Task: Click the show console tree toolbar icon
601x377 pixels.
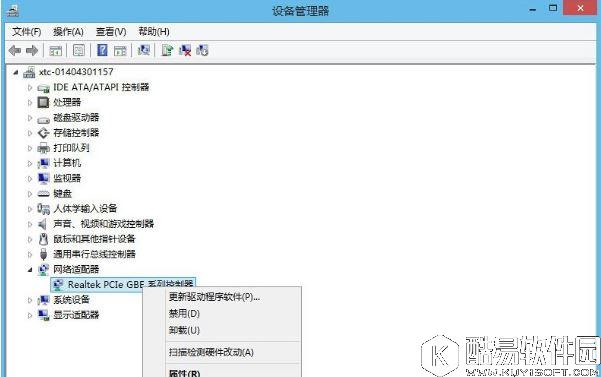Action: tap(56, 51)
